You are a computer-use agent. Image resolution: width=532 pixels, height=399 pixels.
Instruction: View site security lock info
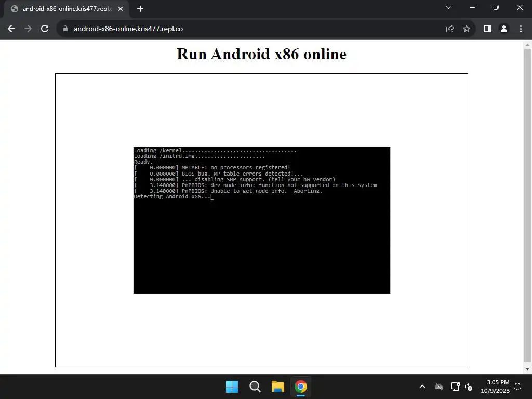tap(65, 29)
